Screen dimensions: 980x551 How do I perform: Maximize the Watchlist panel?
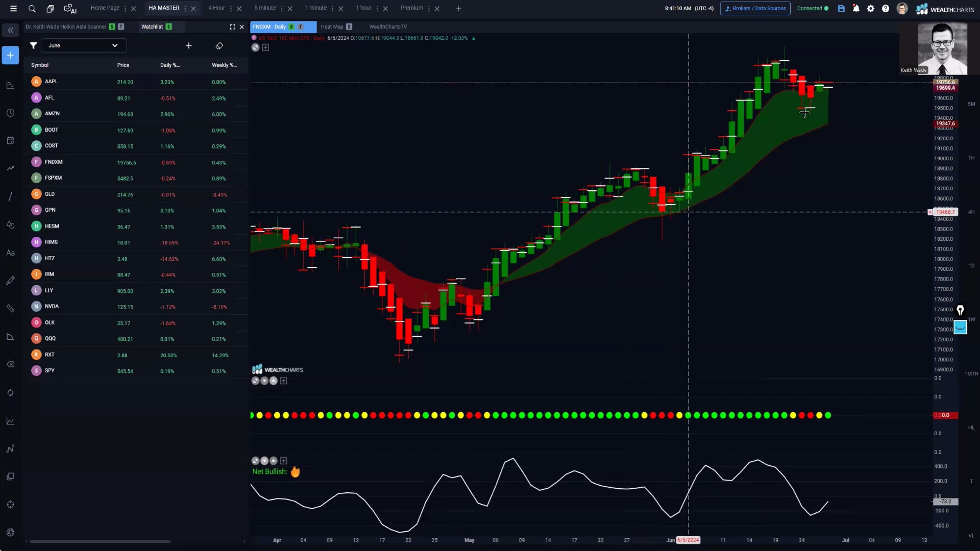pyautogui.click(x=233, y=27)
